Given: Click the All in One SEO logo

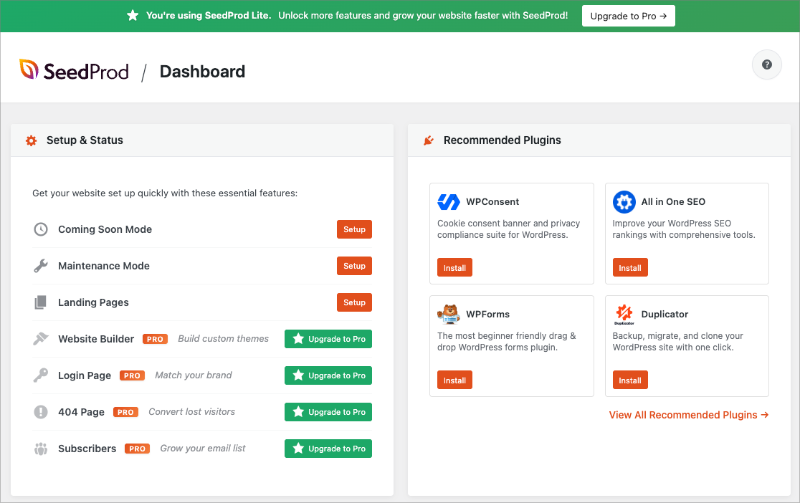Looking at the screenshot, I should [x=624, y=202].
